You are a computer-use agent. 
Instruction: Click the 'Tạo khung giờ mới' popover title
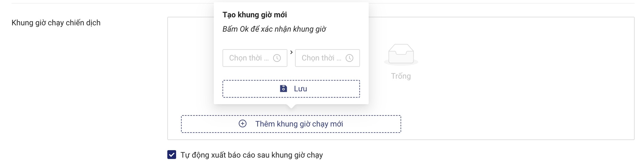pos(255,15)
